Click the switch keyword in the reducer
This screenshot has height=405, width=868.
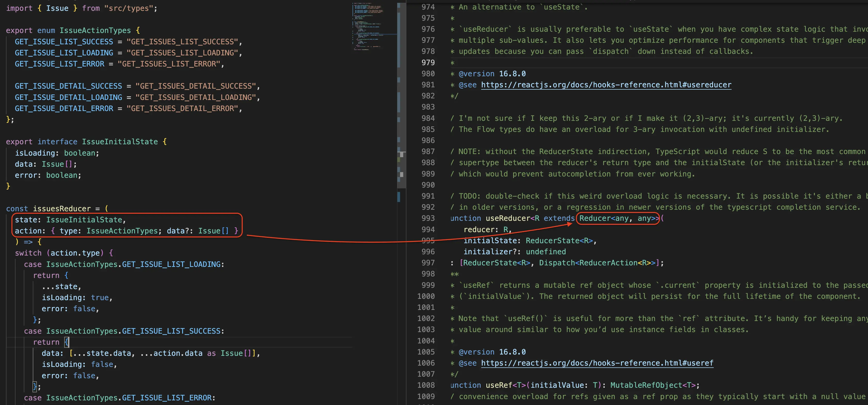coord(28,253)
